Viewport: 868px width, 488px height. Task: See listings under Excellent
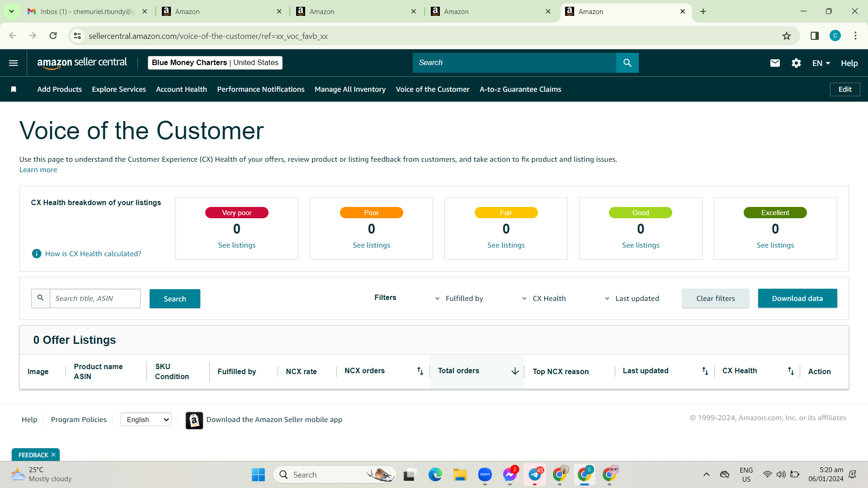click(x=775, y=245)
